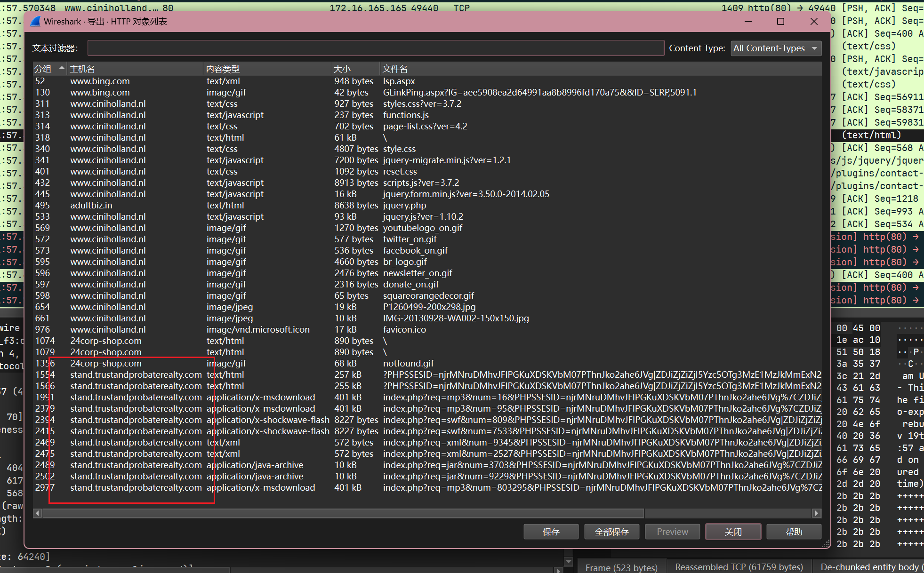Select the favicon.ico object row

[404, 329]
